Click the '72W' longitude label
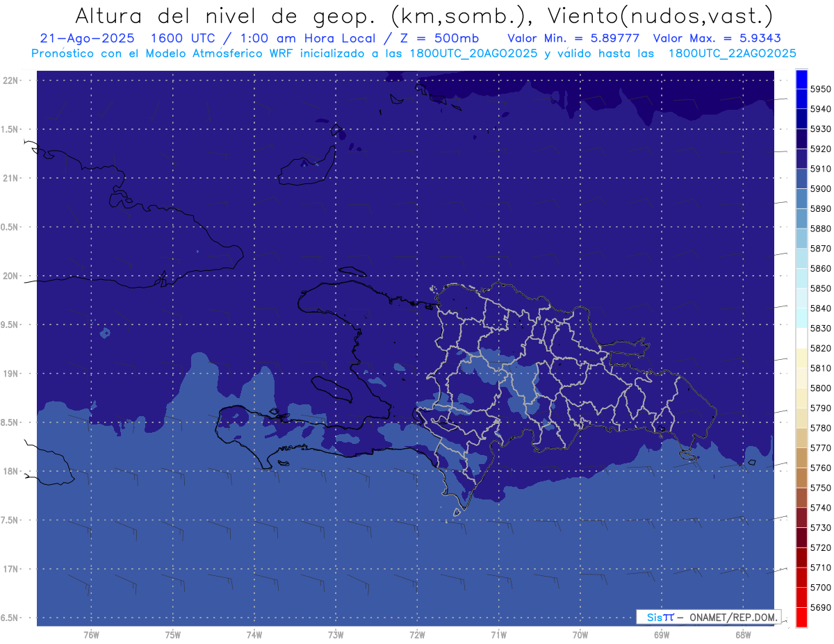Screen dimensions: 834x644 click(x=418, y=635)
